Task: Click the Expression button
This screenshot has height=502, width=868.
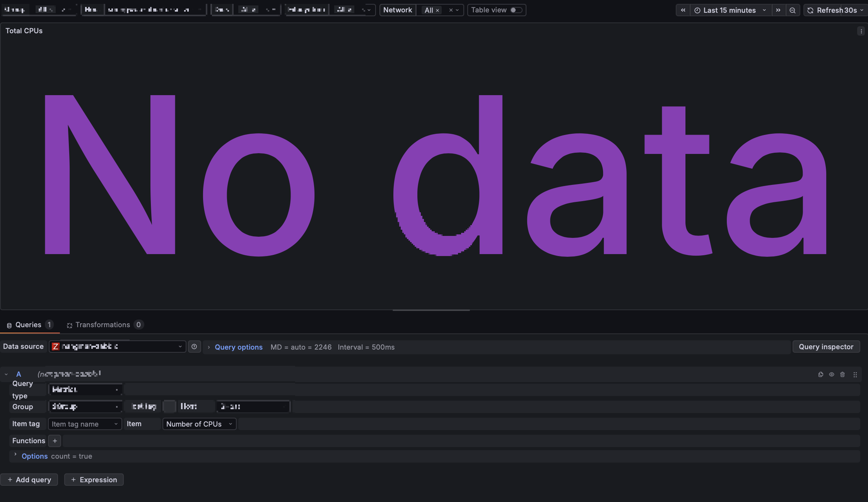Action: (94, 480)
